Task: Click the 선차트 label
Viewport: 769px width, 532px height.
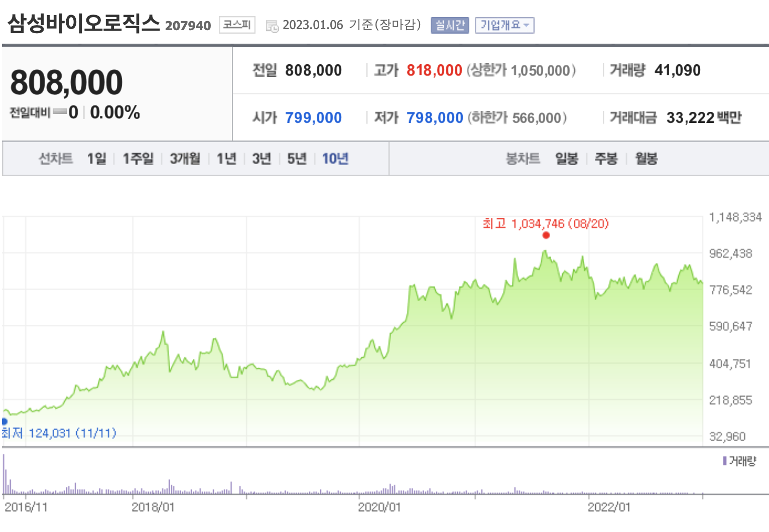Action: pos(56,159)
